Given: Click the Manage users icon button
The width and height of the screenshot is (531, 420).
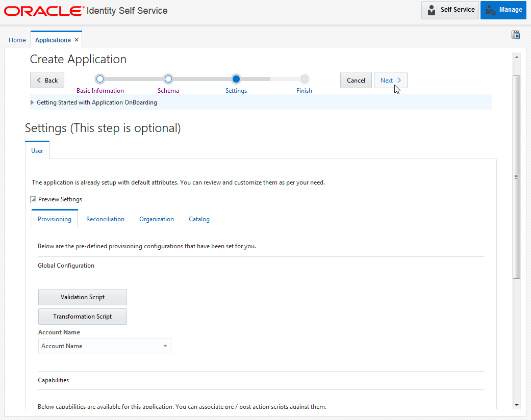Looking at the screenshot, I should [x=490, y=10].
